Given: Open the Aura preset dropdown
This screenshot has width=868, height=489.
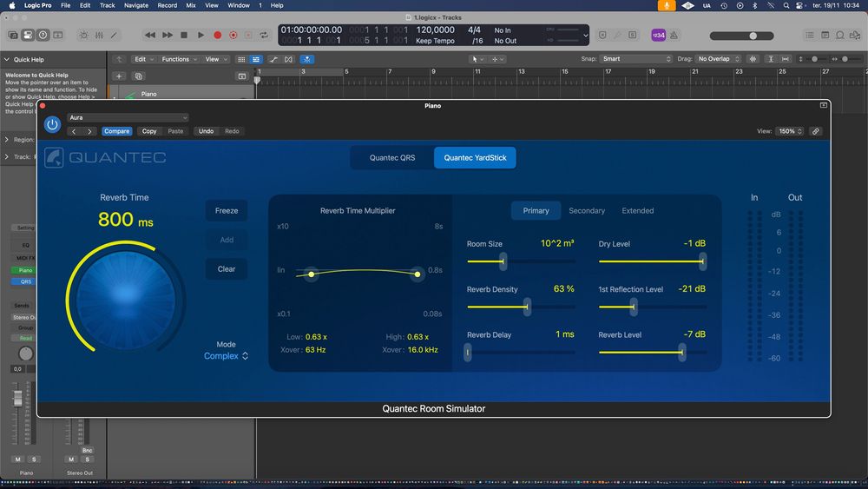Looking at the screenshot, I should [x=128, y=117].
